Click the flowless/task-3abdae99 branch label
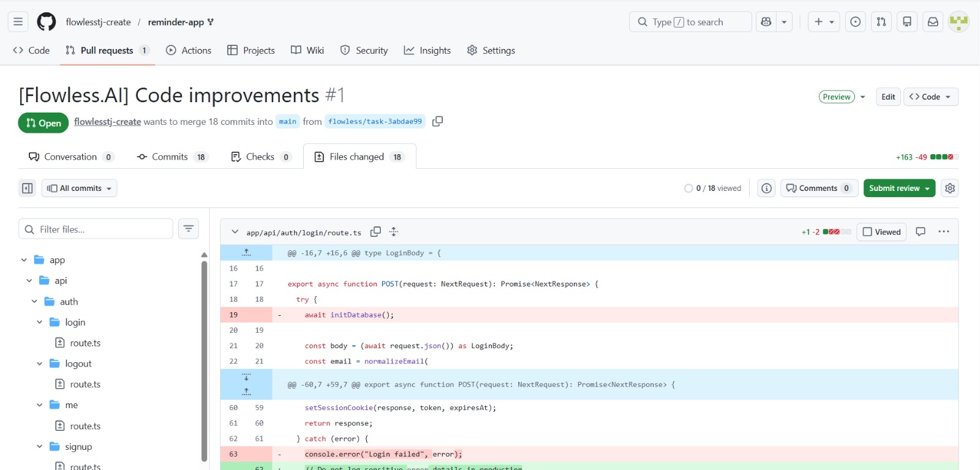Screen dimensions: 980x470 (x=375, y=121)
